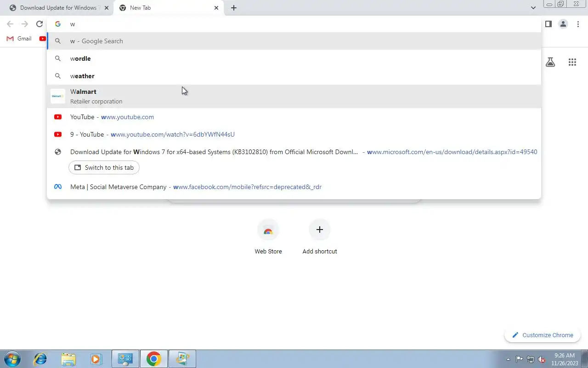Viewport: 588px width, 368px height.
Task: Click the Add shortcut plus icon
Action: 320,230
